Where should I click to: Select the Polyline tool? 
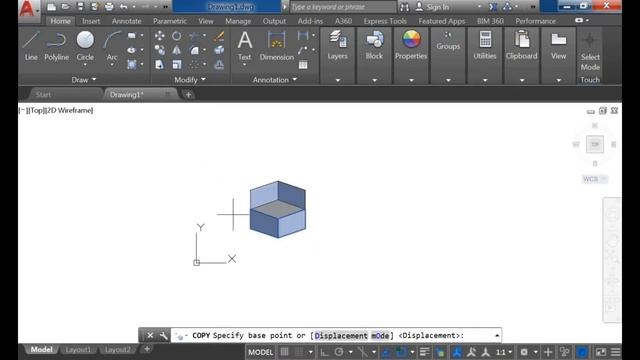(x=57, y=46)
